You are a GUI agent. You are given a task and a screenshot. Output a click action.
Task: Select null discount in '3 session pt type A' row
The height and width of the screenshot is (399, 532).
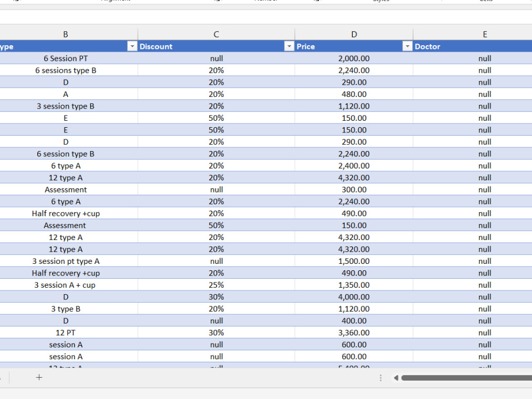216,261
